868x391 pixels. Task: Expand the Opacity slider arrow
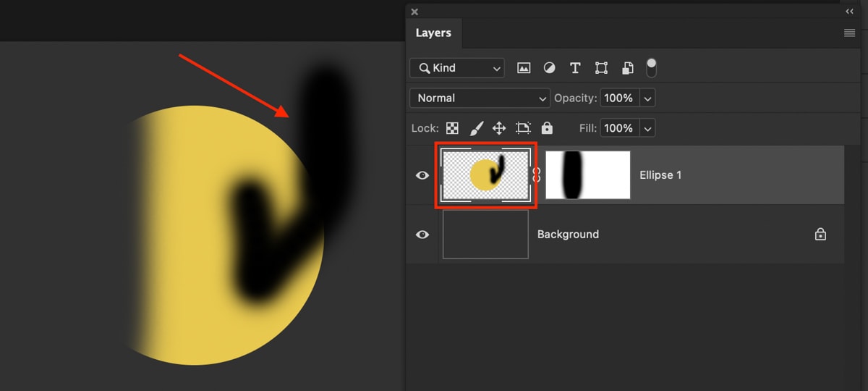pos(647,98)
